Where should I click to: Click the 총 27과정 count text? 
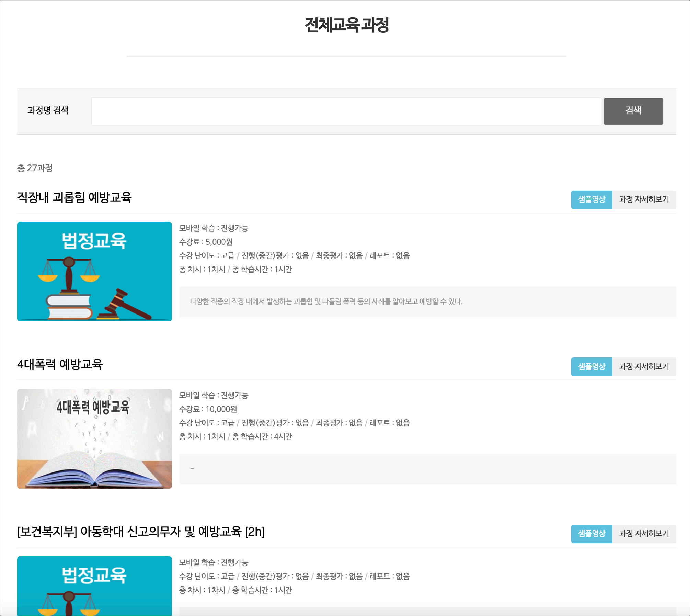tap(35, 168)
